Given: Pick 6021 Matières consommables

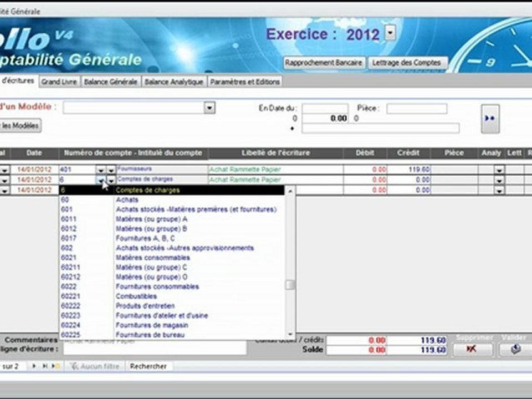Looking at the screenshot, I should [172, 258].
